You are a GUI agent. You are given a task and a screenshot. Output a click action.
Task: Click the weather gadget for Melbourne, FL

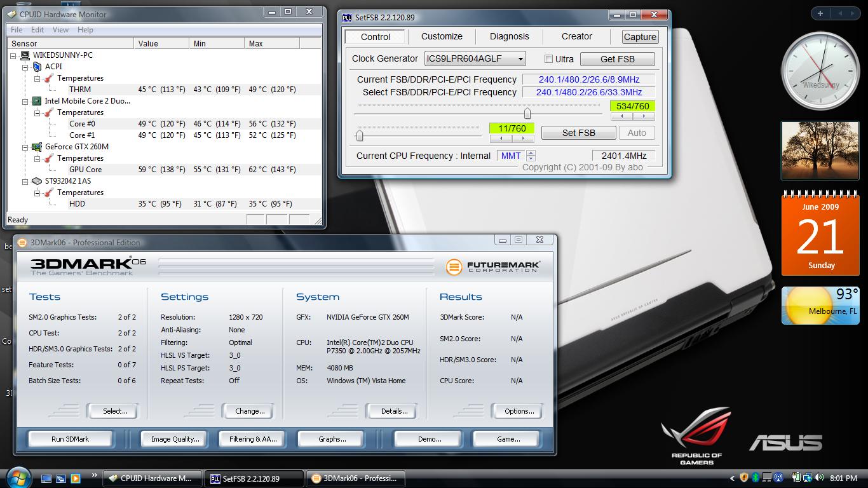pyautogui.click(x=820, y=305)
